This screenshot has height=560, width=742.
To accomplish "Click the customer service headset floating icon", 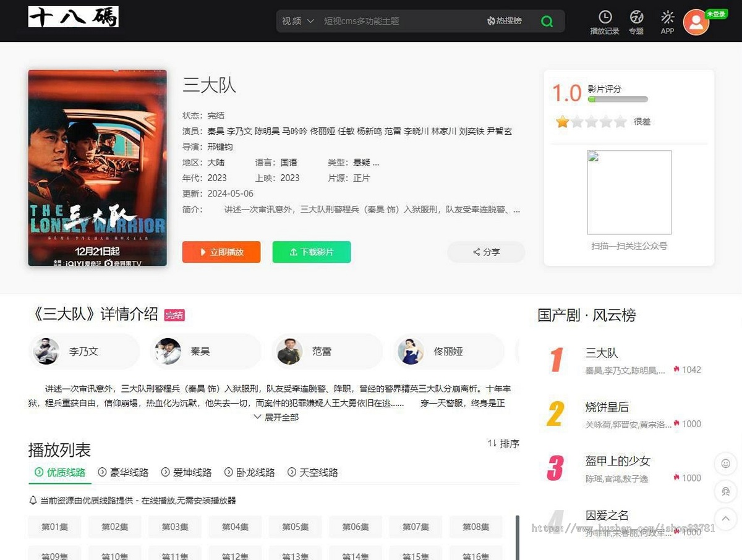I will pos(725,491).
